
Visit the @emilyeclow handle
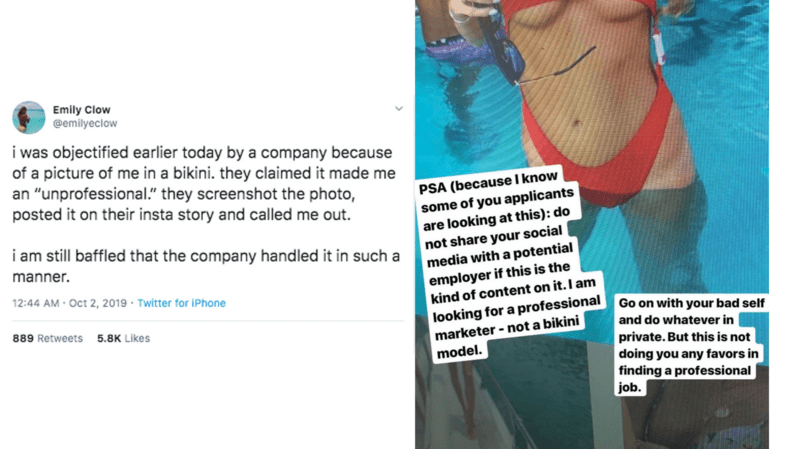point(85,123)
